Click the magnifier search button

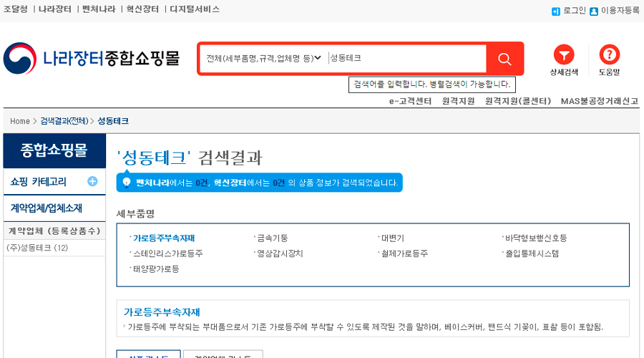504,59
